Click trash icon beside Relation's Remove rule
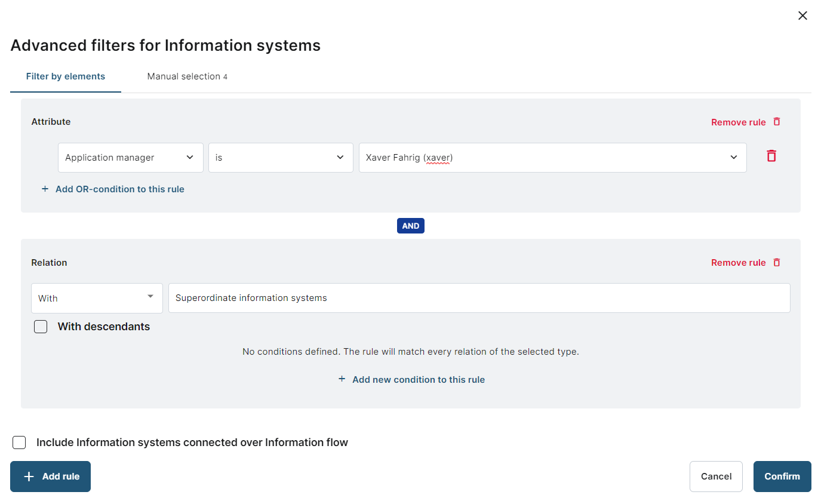The height and width of the screenshot is (504, 818). [x=777, y=263]
